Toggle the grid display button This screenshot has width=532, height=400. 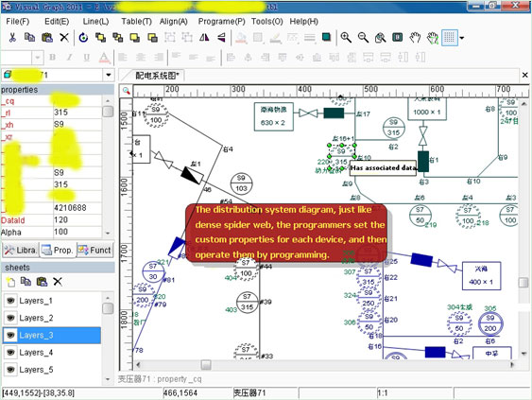(450, 37)
